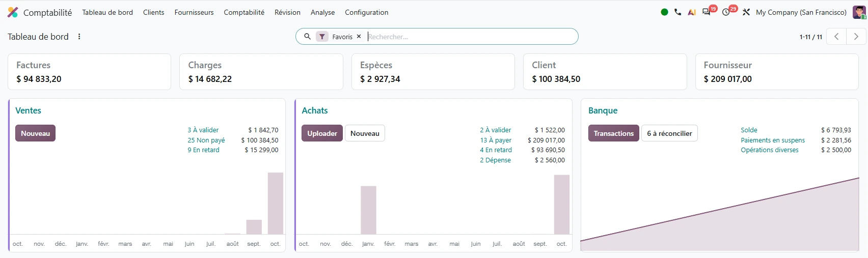Click the October bar in Achats chart
This screenshot has height=258, width=868.
tap(562, 205)
